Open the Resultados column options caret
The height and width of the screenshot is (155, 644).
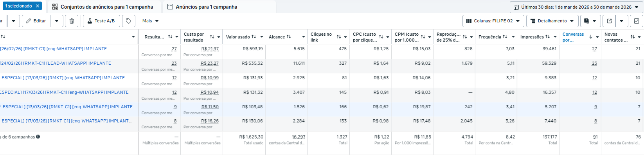click(x=177, y=37)
